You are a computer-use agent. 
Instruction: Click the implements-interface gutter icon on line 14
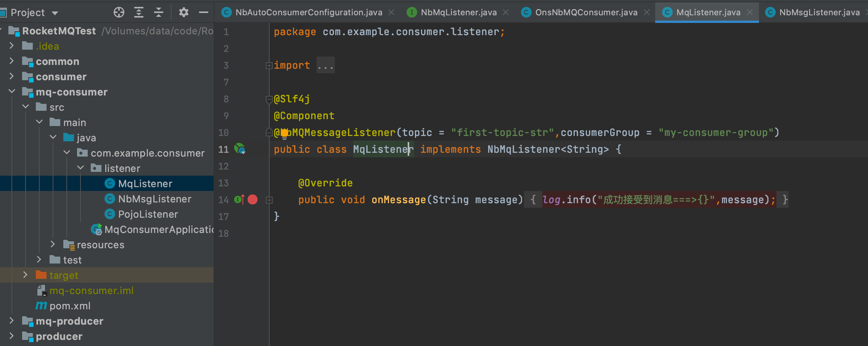tap(238, 199)
